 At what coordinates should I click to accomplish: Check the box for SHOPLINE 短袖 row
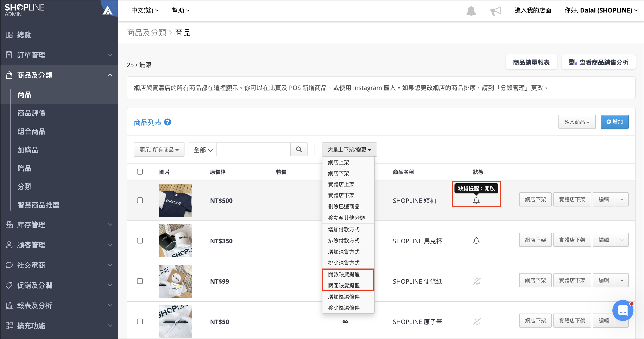(x=140, y=200)
